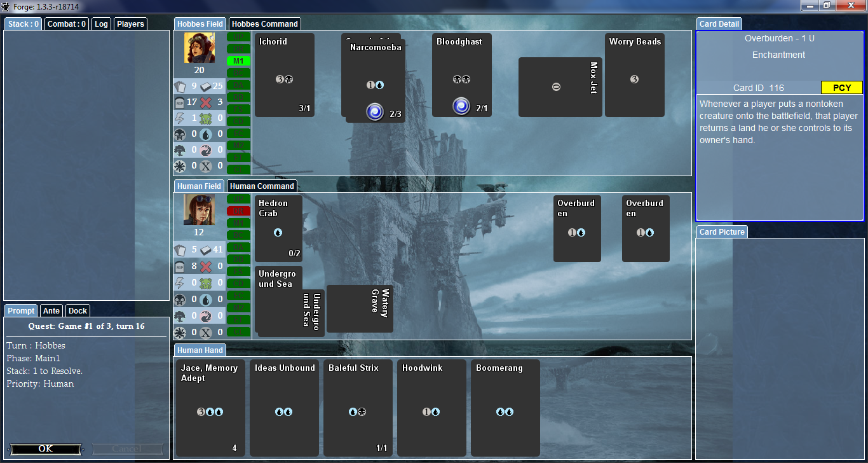
Task: Click Hobbes' green mana tree icon
Action: point(180,149)
